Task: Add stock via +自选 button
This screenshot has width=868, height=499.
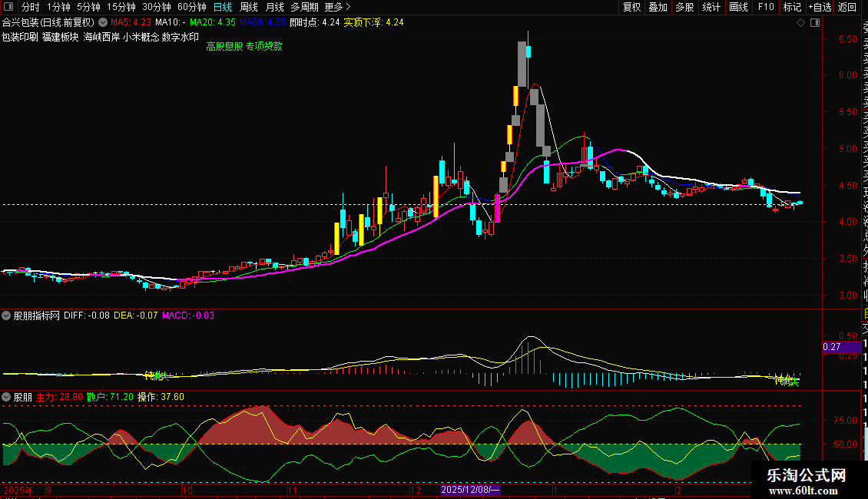Action: coord(820,7)
